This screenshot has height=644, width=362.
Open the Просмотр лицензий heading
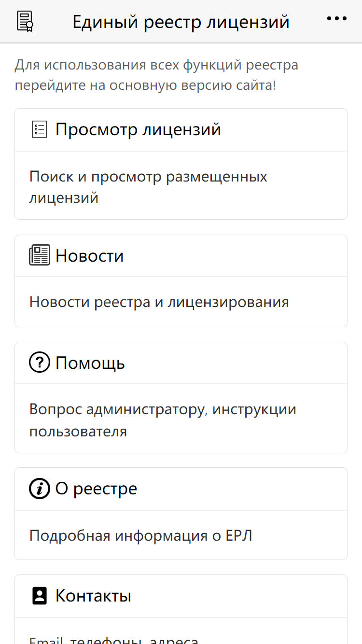pos(138,129)
